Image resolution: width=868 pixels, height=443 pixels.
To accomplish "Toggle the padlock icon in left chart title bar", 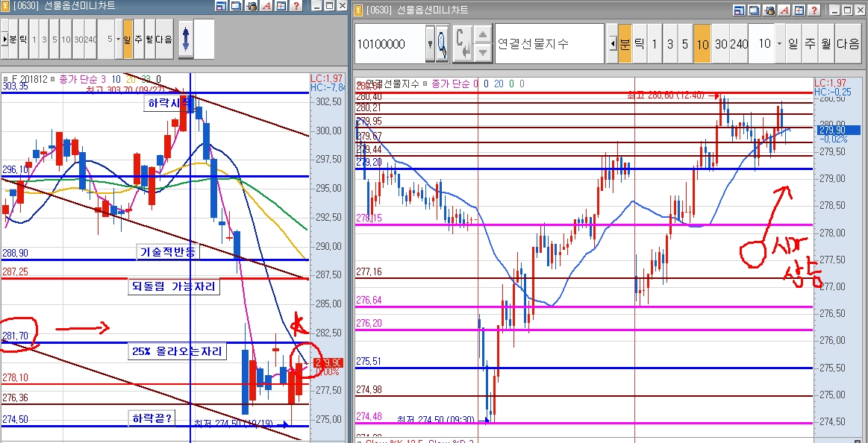I will pos(251,6).
